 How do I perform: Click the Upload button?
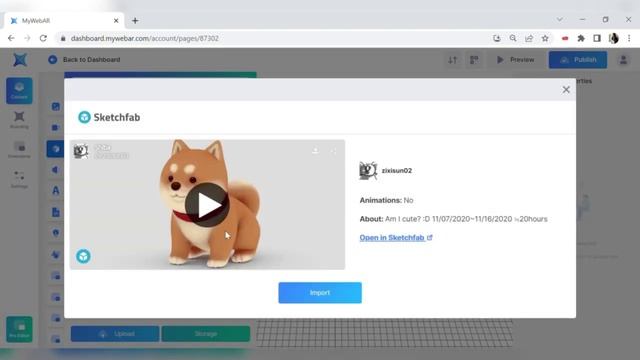click(x=115, y=334)
